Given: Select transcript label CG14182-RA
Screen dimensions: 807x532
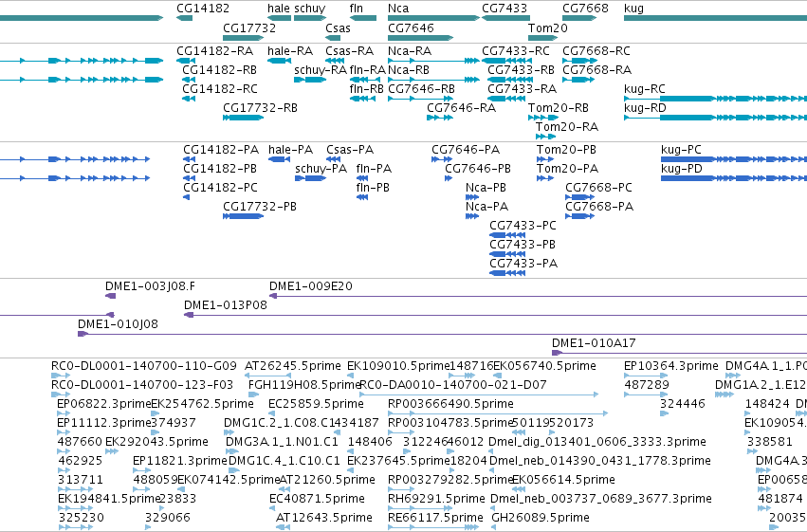Looking at the screenshot, I should pos(214,51).
